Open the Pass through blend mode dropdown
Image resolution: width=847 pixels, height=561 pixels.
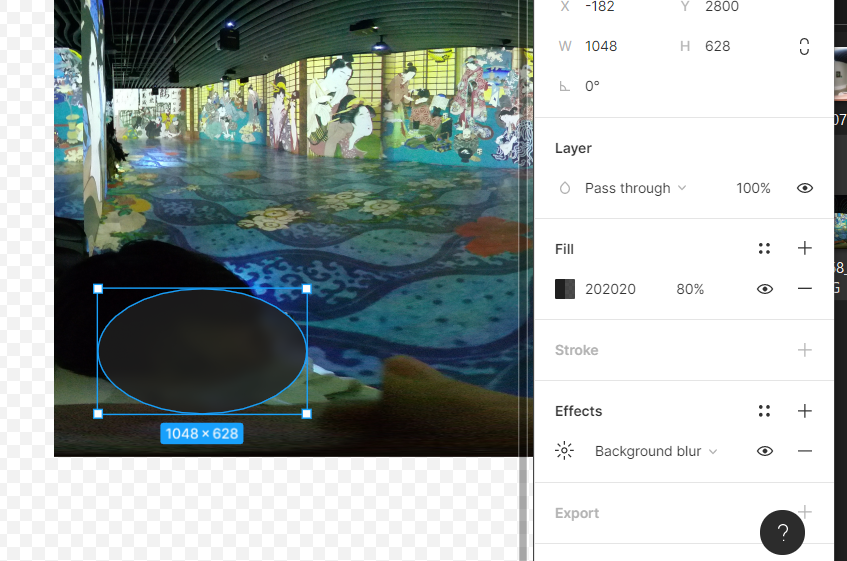[x=635, y=188]
